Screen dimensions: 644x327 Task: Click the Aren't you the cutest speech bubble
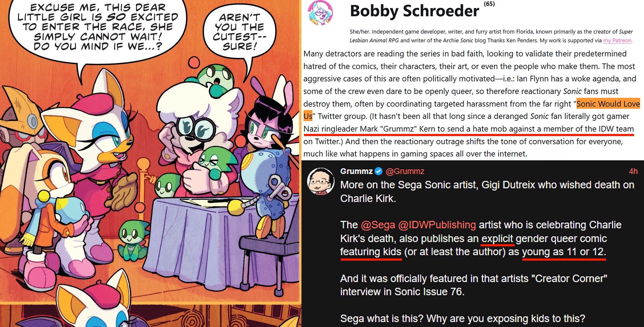click(240, 32)
